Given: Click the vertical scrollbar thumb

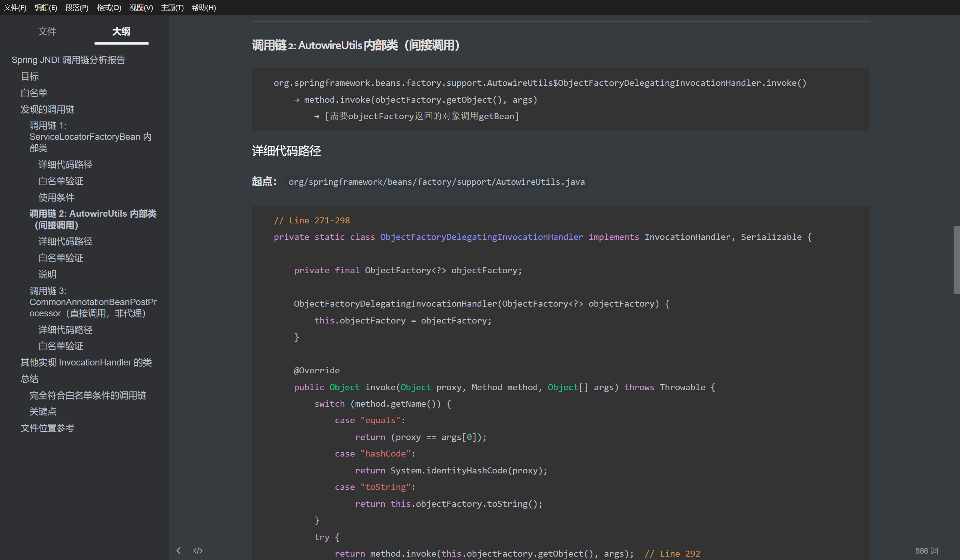Looking at the screenshot, I should pos(956,260).
